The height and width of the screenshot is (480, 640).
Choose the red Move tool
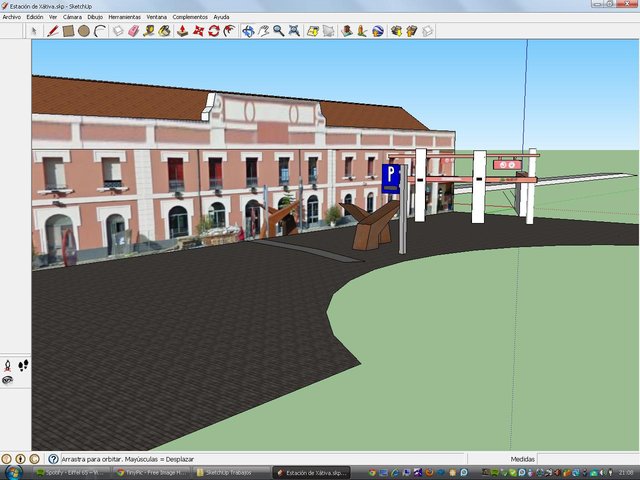pyautogui.click(x=198, y=31)
